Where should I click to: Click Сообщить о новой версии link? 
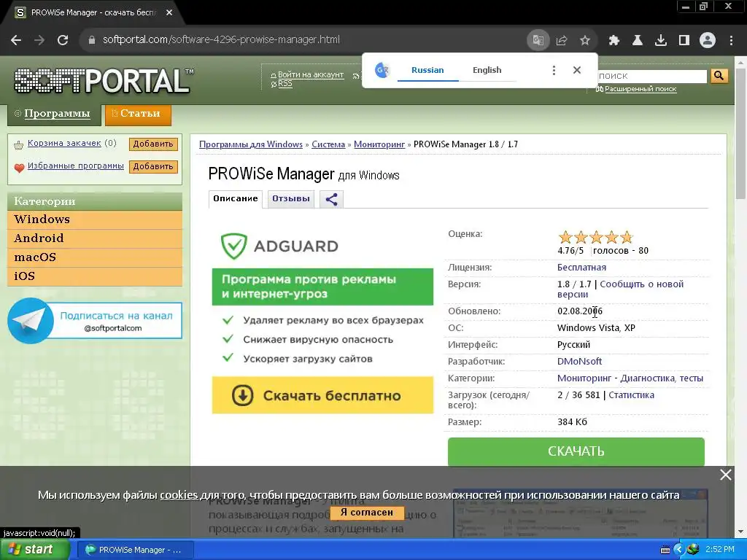(620, 289)
